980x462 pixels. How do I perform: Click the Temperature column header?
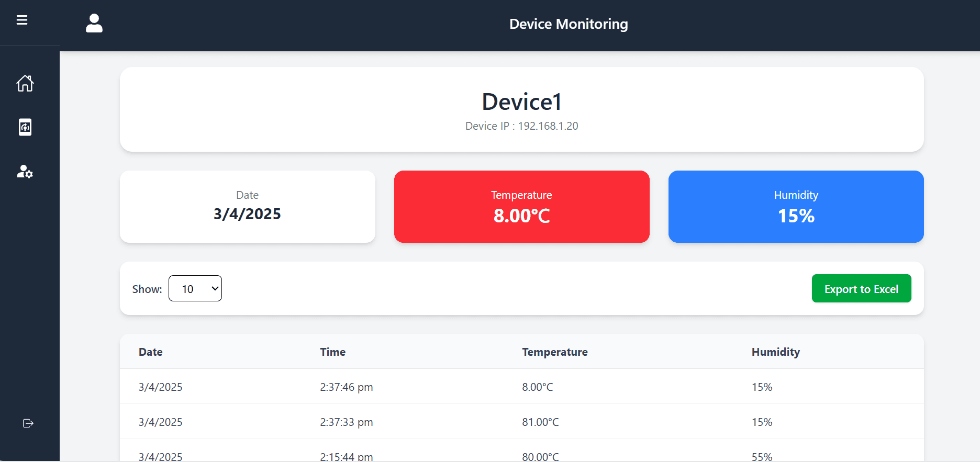click(555, 352)
